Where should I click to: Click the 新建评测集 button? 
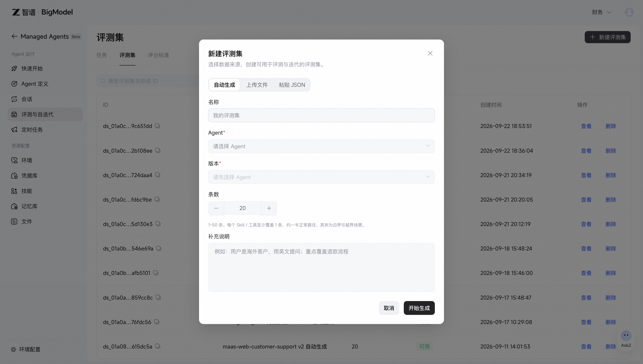coord(607,37)
